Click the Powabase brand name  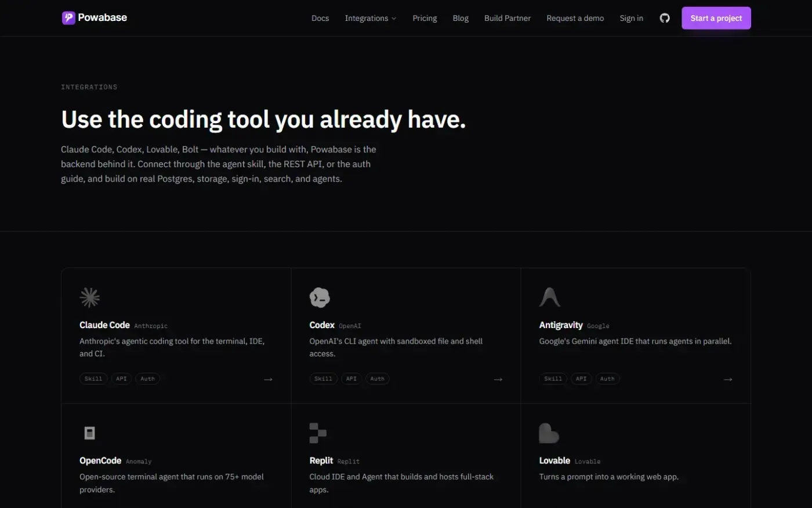[103, 18]
